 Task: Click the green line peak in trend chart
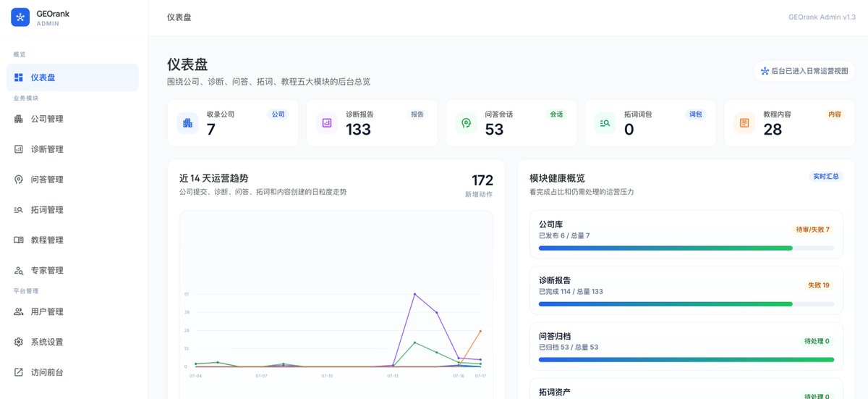click(414, 343)
